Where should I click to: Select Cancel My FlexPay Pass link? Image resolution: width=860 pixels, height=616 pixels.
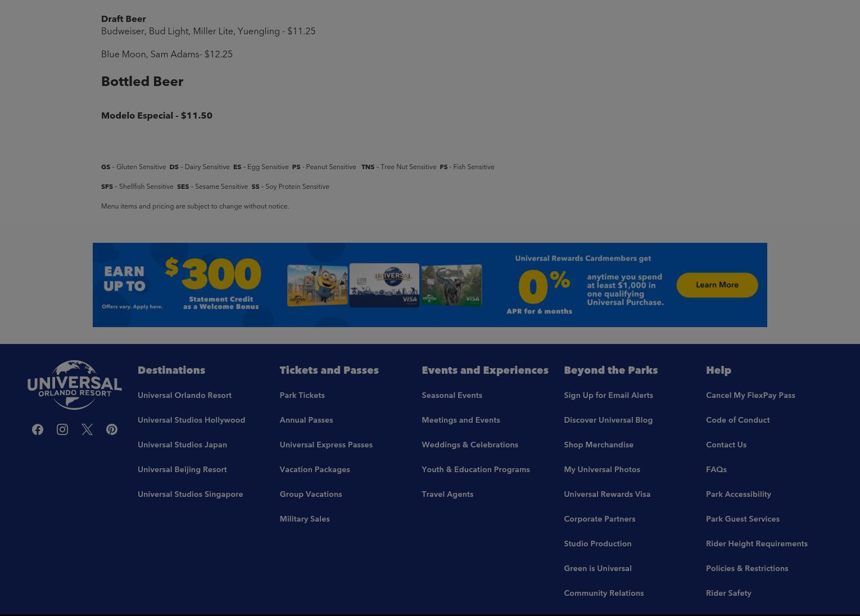click(x=750, y=396)
